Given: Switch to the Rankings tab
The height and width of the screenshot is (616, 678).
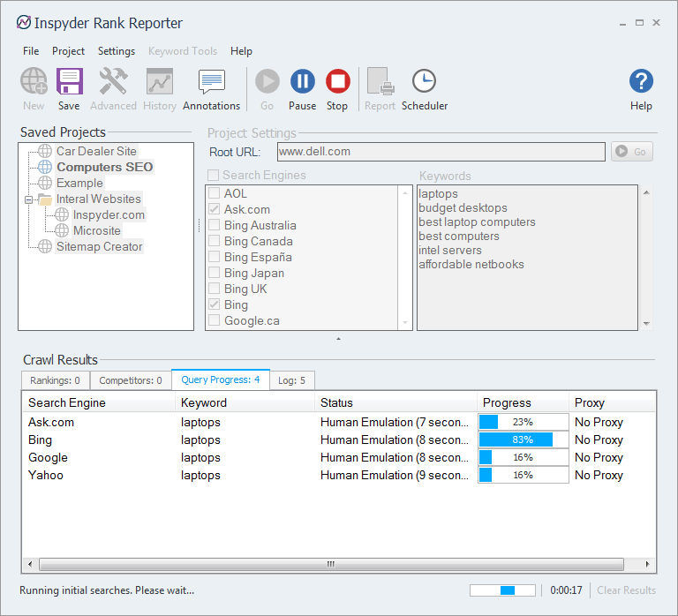Looking at the screenshot, I should click(x=56, y=380).
